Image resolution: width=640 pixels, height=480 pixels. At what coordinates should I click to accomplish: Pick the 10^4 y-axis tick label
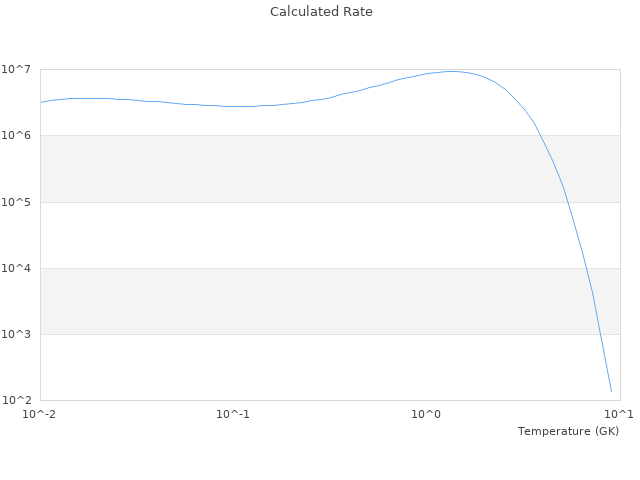click(19, 268)
